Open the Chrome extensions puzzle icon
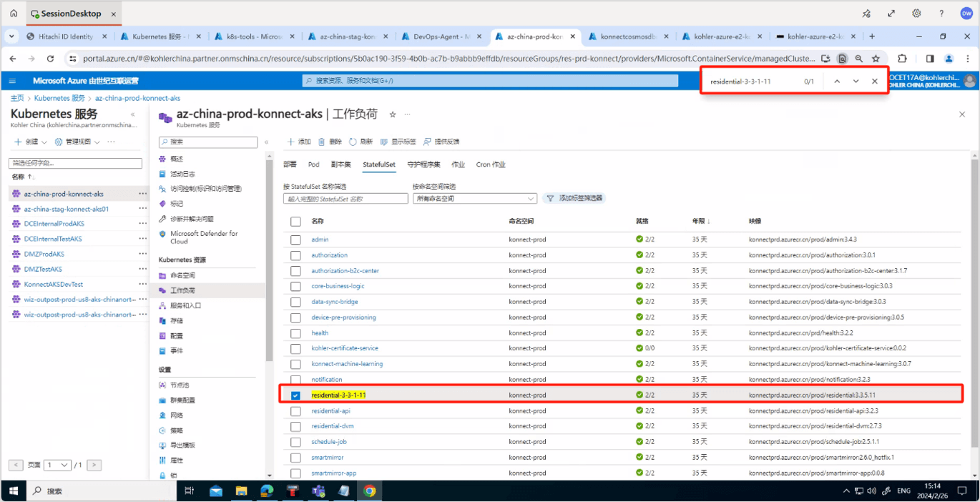Screen dimensions: 980x502 click(901, 59)
